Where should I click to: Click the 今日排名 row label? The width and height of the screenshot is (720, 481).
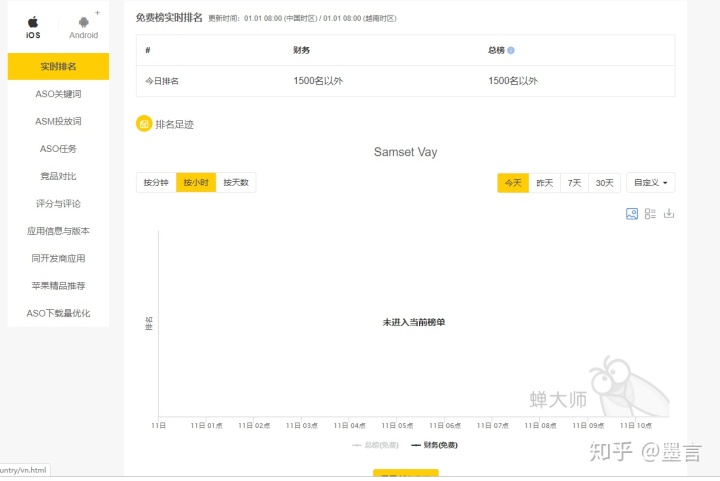coord(162,81)
